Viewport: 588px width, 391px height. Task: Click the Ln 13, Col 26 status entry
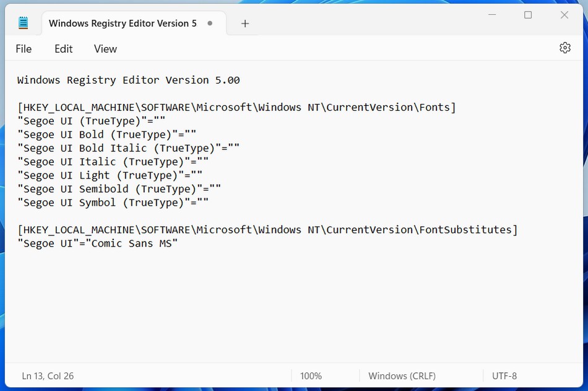point(48,376)
